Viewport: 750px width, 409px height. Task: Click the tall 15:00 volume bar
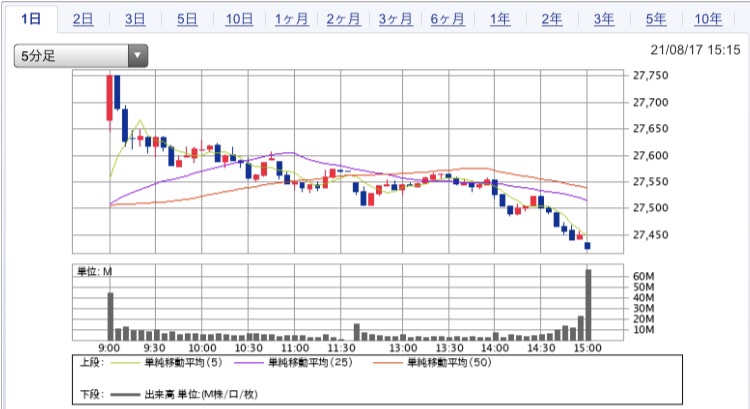[x=588, y=305]
